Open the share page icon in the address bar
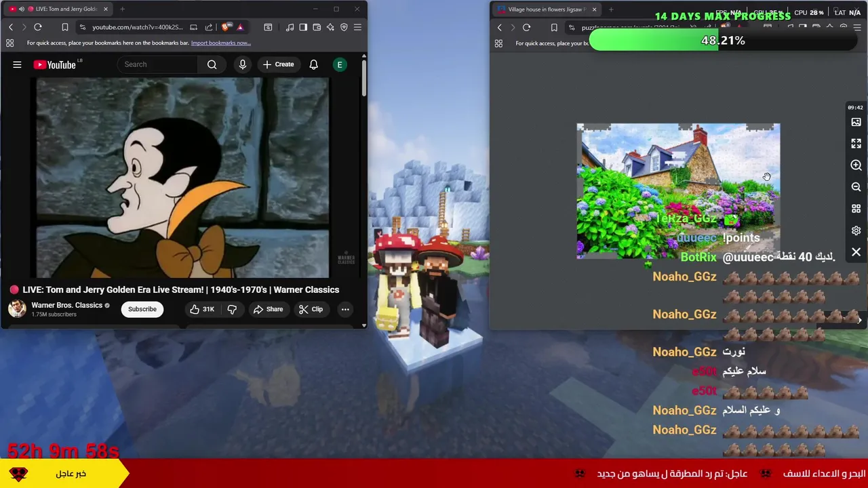 209,27
